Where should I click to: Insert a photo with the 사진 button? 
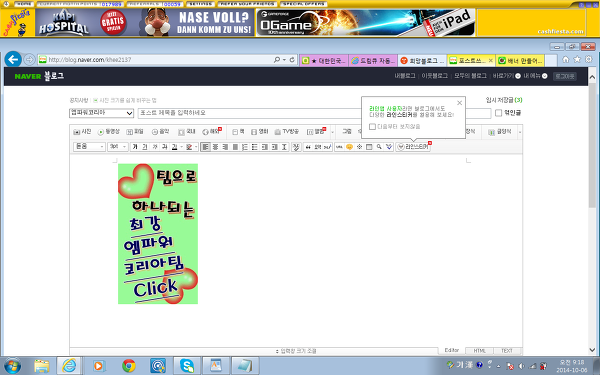pyautogui.click(x=82, y=132)
